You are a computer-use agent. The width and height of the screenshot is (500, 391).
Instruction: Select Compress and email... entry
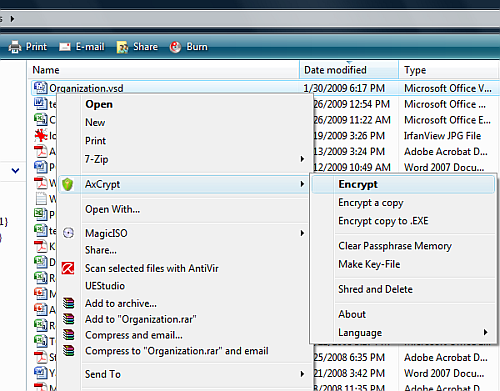click(134, 335)
